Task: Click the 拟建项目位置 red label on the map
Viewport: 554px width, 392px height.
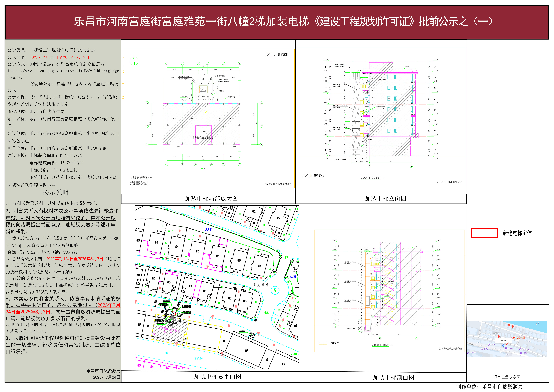Action: coord(518,338)
